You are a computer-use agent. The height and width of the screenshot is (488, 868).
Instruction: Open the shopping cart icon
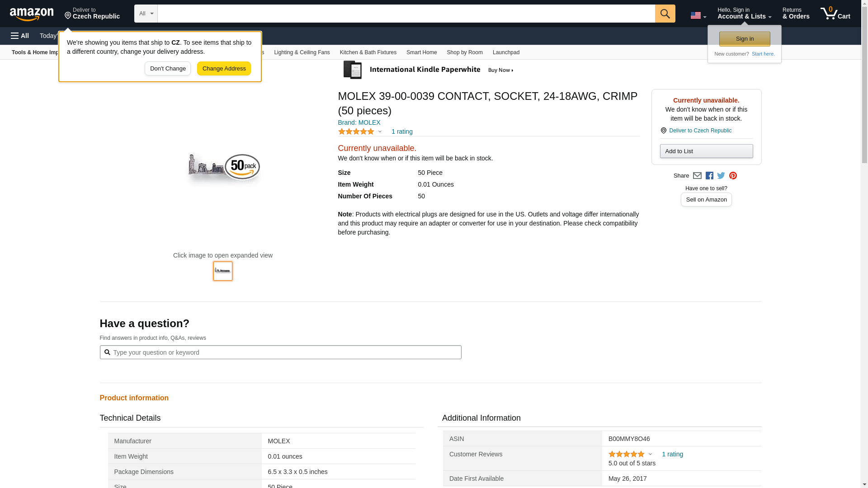pos(835,14)
